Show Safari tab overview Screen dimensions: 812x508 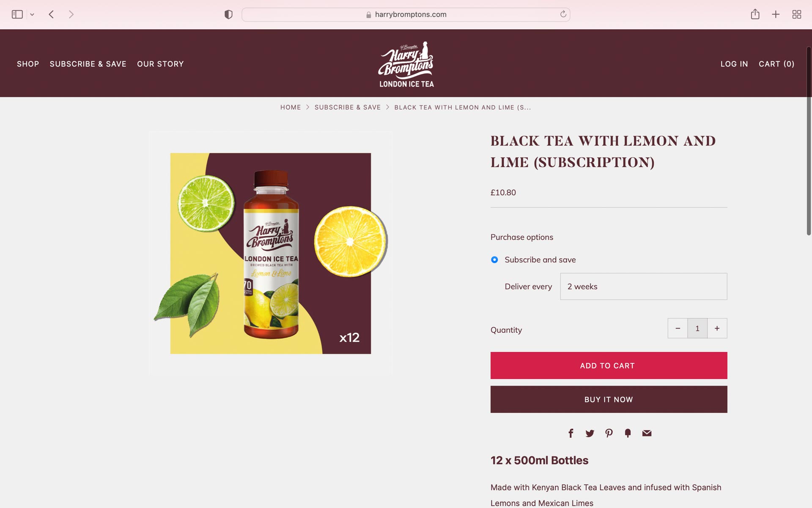[x=796, y=14]
